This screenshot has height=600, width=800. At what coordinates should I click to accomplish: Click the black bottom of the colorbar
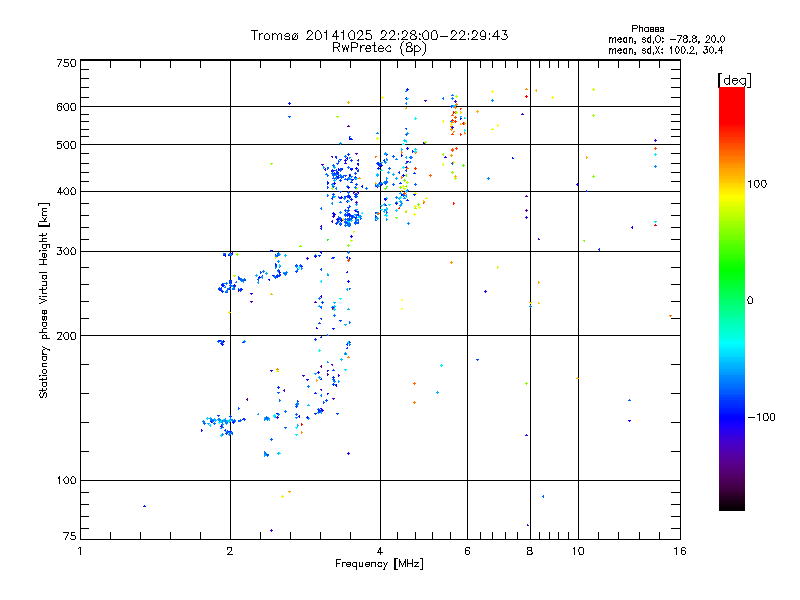tap(732, 503)
